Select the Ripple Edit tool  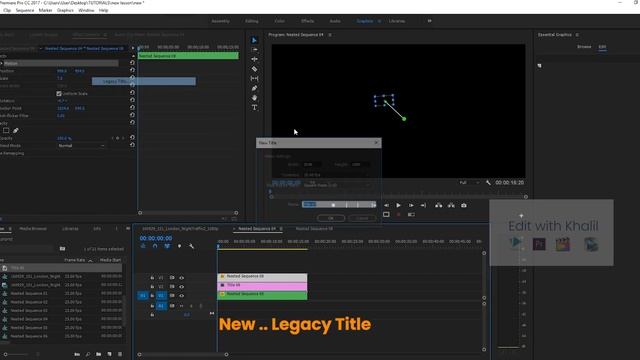pyautogui.click(x=254, y=59)
